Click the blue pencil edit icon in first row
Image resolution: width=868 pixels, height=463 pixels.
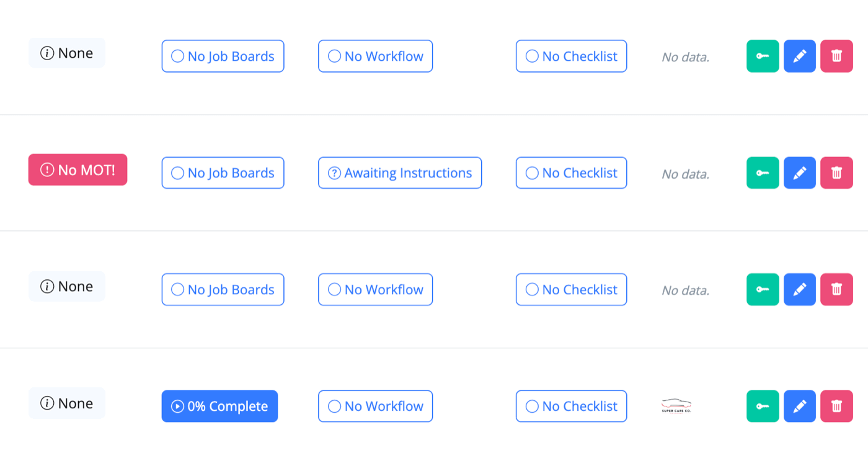coord(800,56)
